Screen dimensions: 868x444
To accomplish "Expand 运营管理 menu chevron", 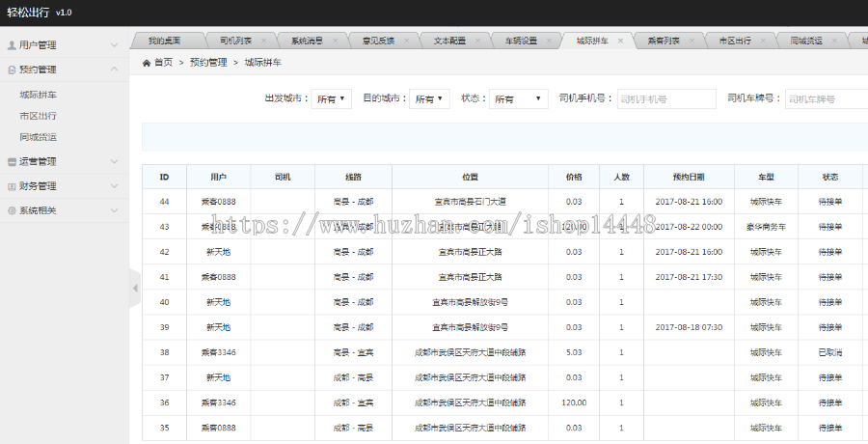I will (114, 161).
